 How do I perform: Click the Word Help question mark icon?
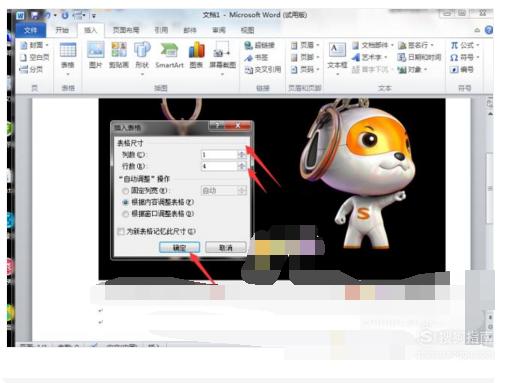coord(489,30)
